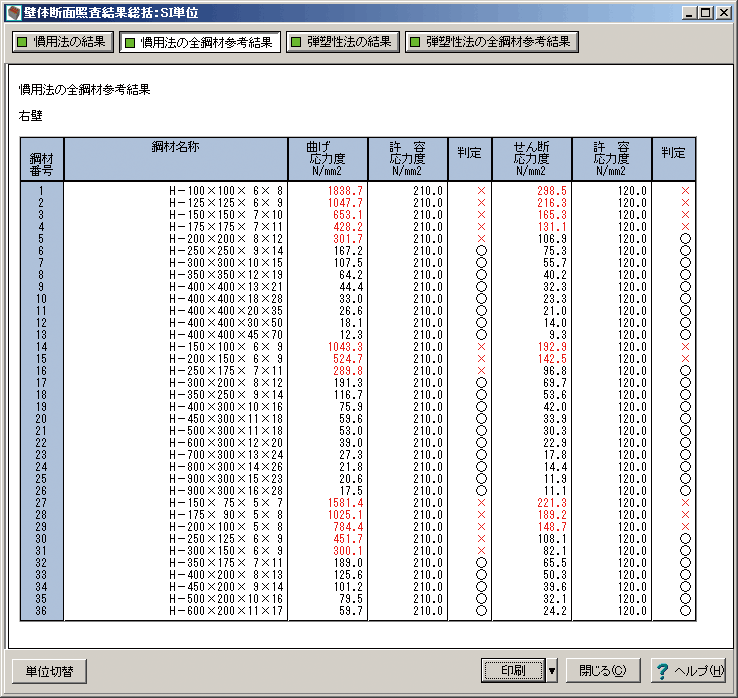The height and width of the screenshot is (698, 738).
Task: Click shear stress value 298.5
Action: [x=552, y=191]
